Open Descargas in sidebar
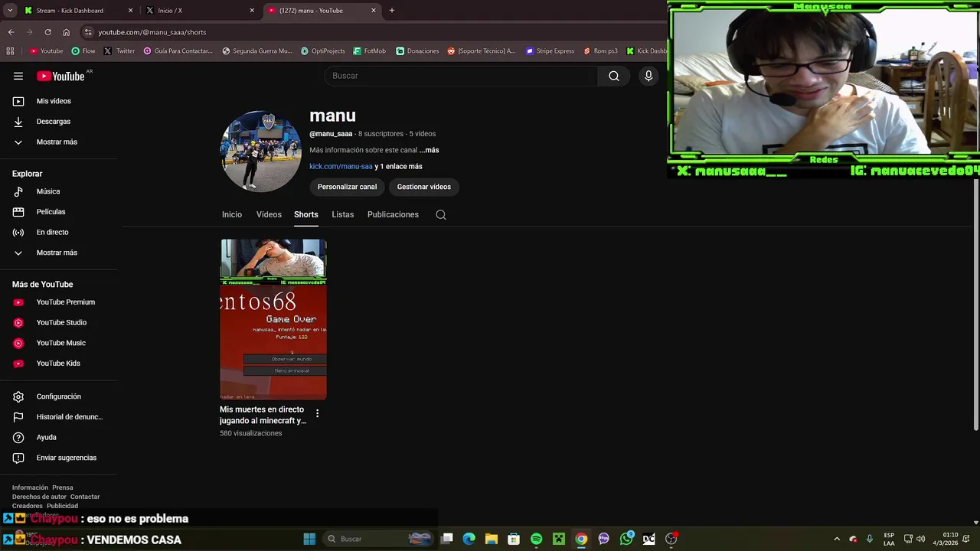 pyautogui.click(x=54, y=122)
